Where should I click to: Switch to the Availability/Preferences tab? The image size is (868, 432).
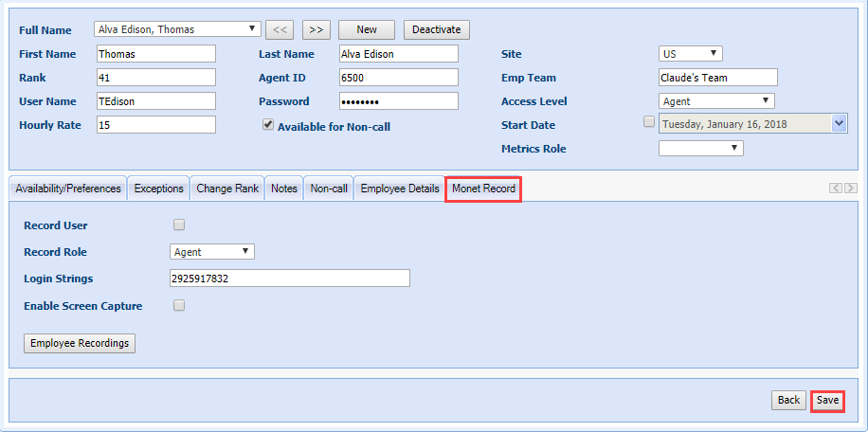(x=68, y=189)
